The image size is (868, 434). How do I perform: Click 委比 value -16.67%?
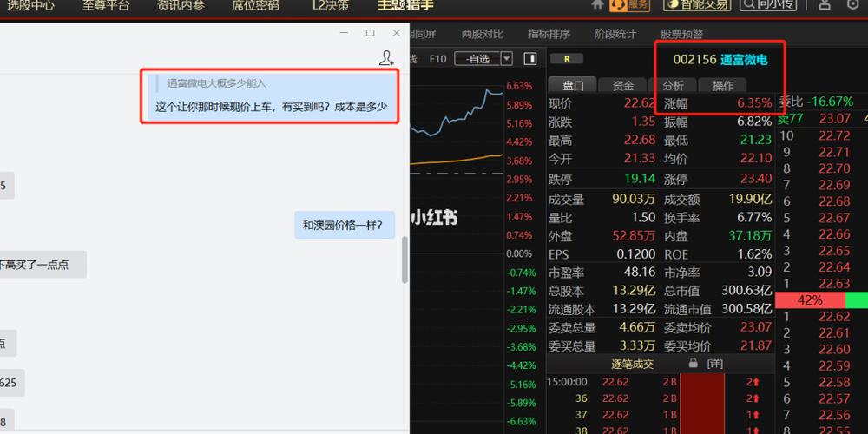[830, 102]
